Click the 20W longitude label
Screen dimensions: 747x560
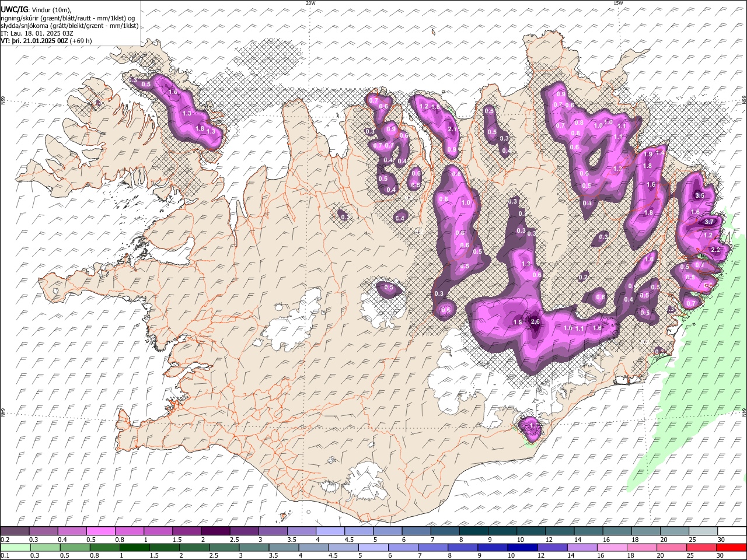click(310, 3)
